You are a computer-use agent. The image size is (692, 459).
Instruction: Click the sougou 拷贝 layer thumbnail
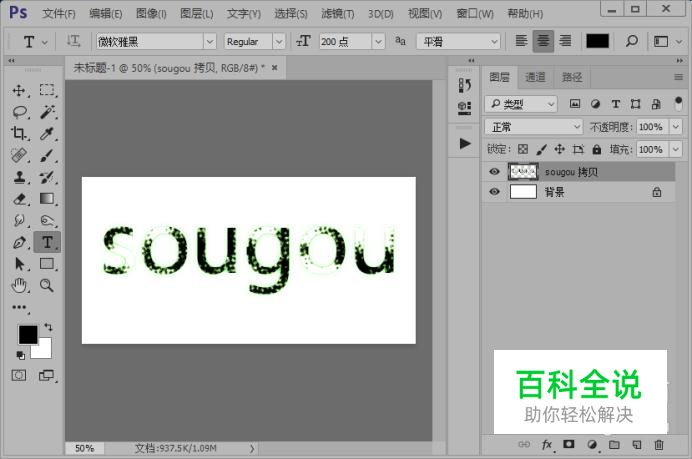(x=523, y=172)
